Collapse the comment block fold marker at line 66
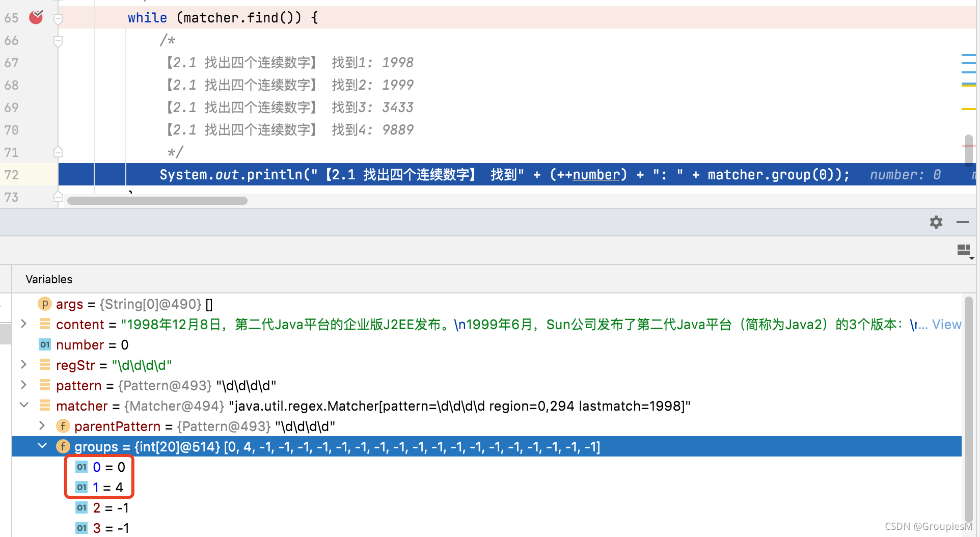Image resolution: width=980 pixels, height=537 pixels. 58,41
